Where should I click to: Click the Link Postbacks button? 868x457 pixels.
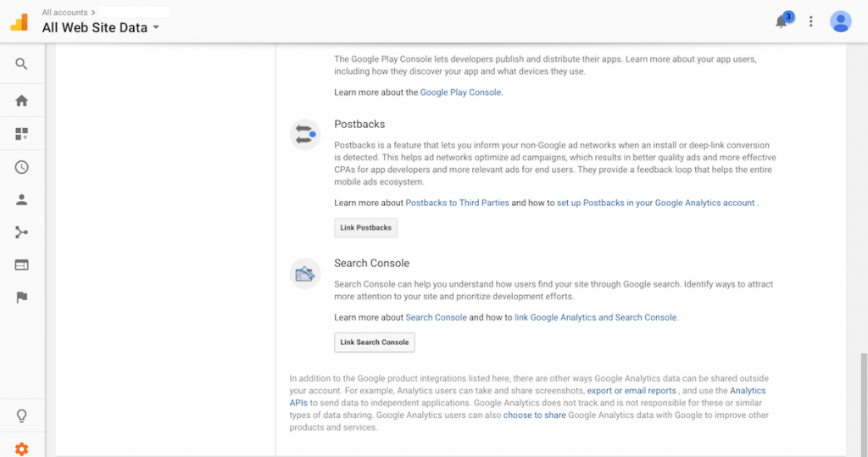[x=366, y=228]
